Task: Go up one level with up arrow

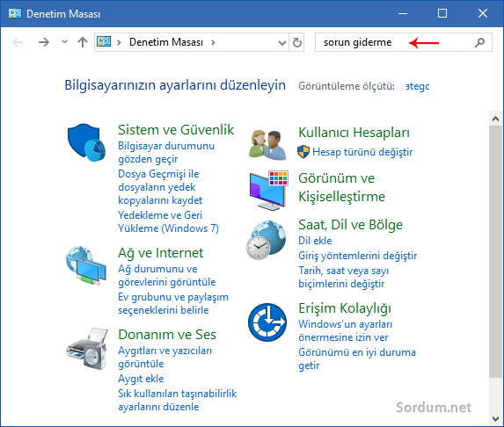Action: (83, 42)
